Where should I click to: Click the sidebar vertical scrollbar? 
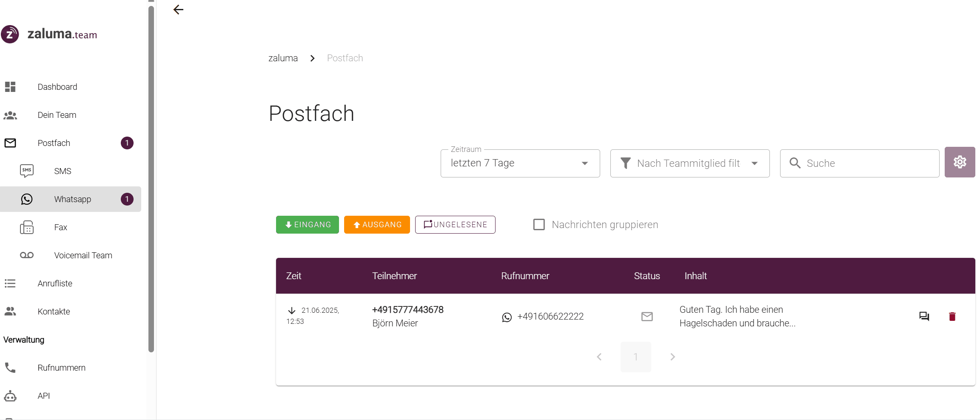(x=151, y=179)
